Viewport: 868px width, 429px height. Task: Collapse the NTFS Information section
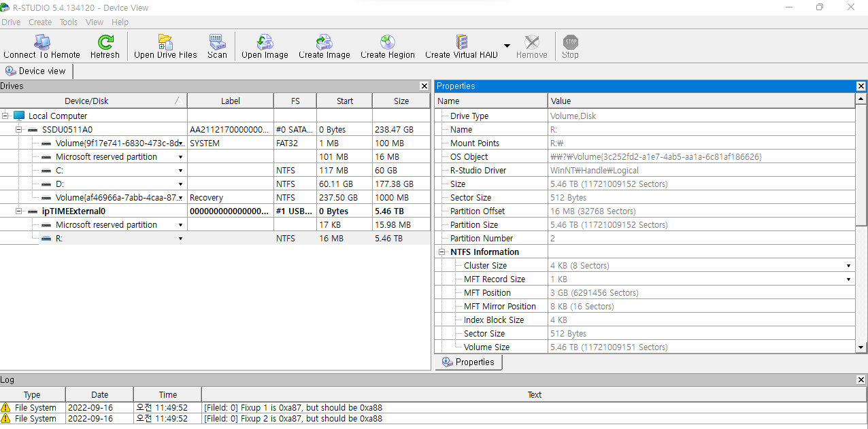click(441, 252)
